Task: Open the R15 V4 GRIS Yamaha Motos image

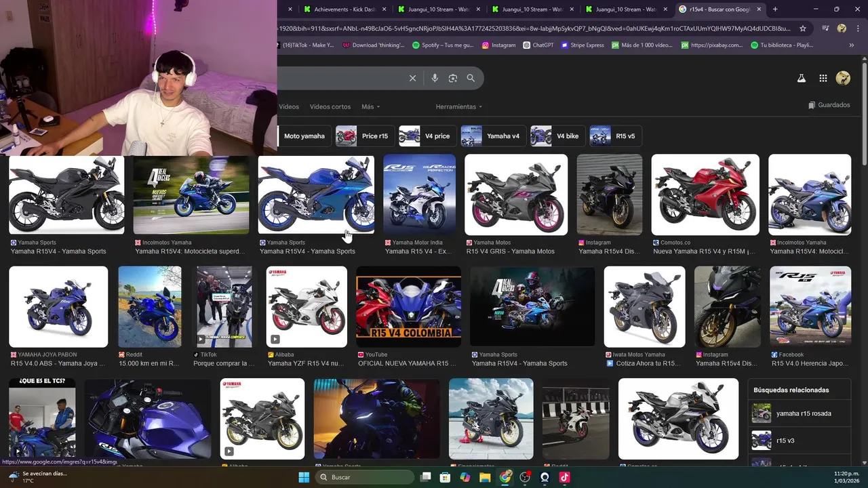Action: [516, 195]
